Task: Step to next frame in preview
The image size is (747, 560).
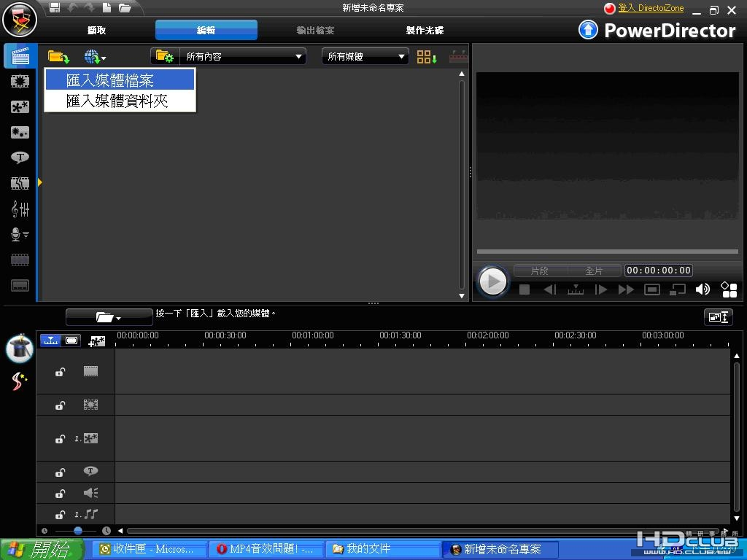Action: pos(601,289)
